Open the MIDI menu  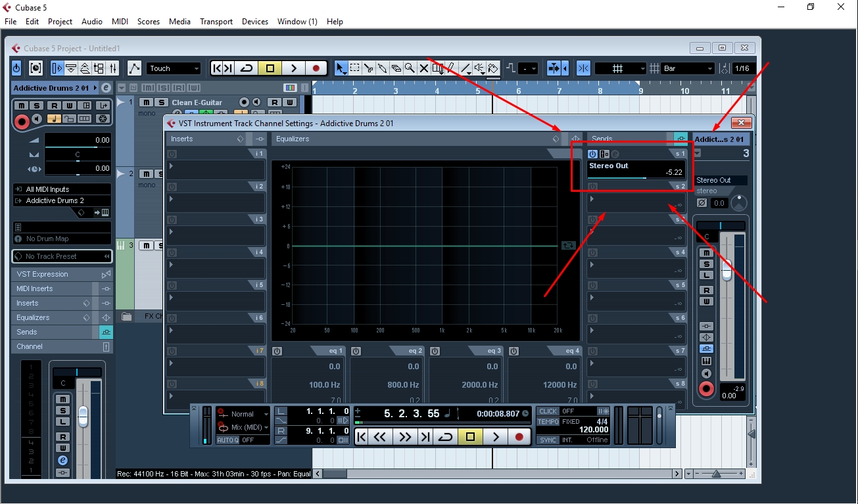pos(120,22)
